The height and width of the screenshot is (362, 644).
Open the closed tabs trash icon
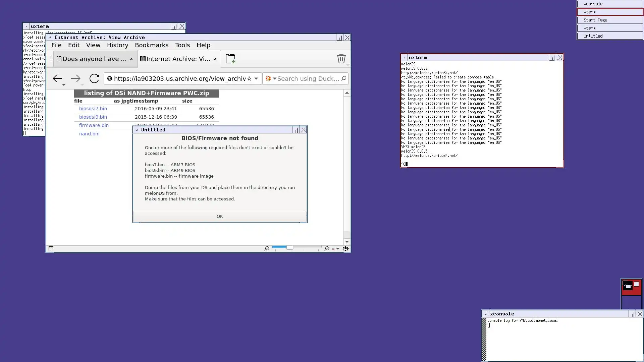click(341, 59)
